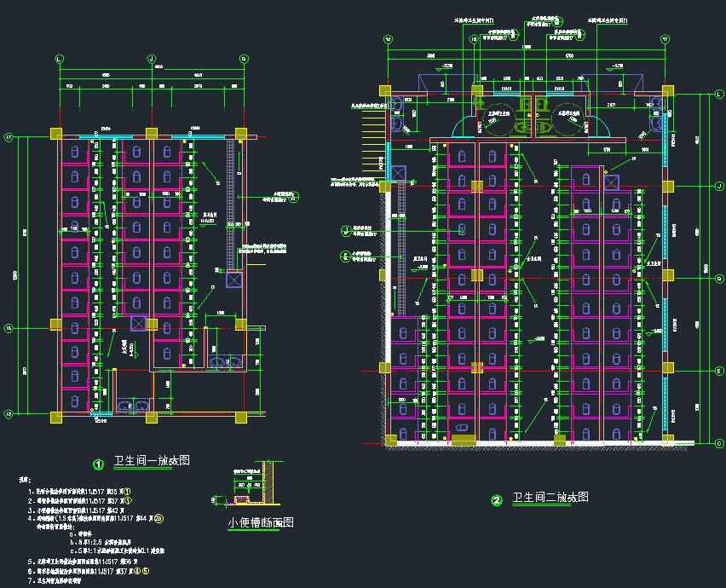The height and width of the screenshot is (588, 726).
Task: Select the 卫生间二放大图 drawing title
Action: pos(550,498)
